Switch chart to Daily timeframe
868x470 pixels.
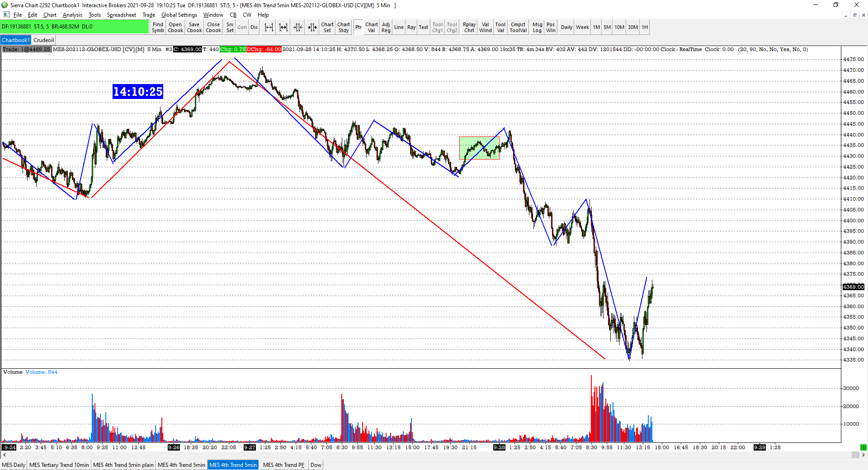566,28
